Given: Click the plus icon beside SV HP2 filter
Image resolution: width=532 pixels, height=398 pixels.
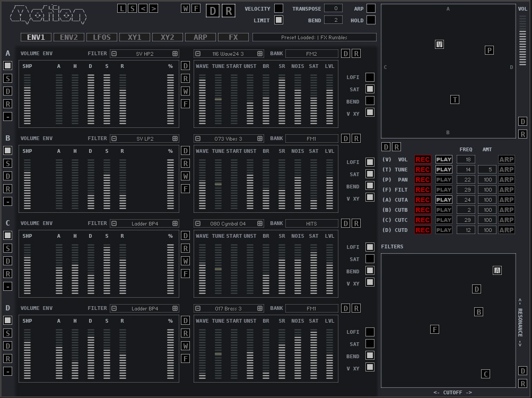Looking at the screenshot, I should (x=175, y=54).
